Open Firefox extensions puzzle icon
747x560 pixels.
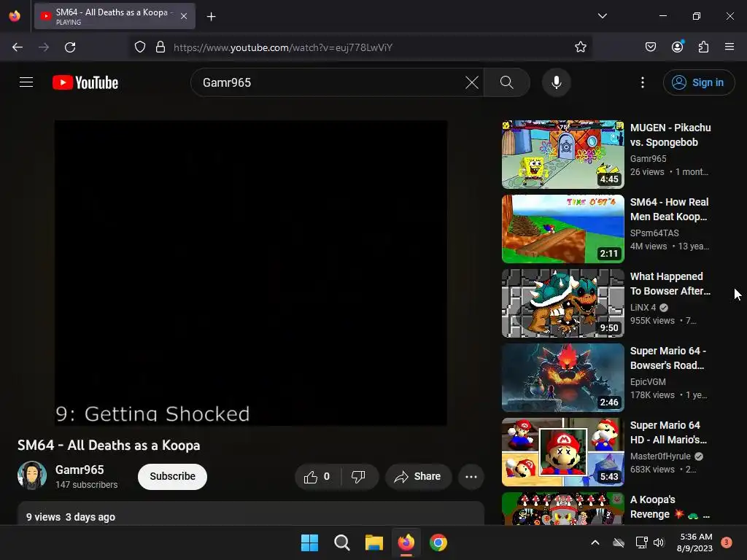pyautogui.click(x=703, y=47)
